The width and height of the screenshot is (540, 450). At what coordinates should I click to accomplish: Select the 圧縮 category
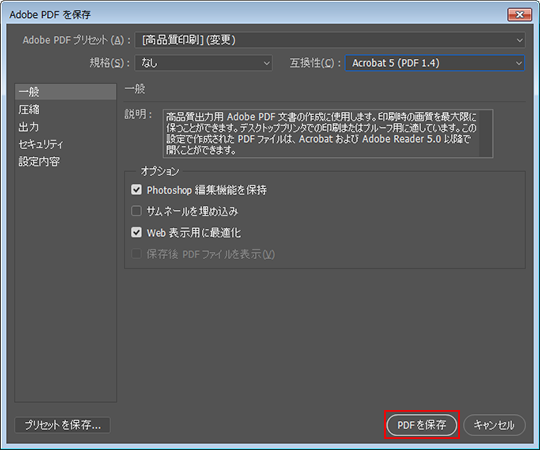(65, 109)
